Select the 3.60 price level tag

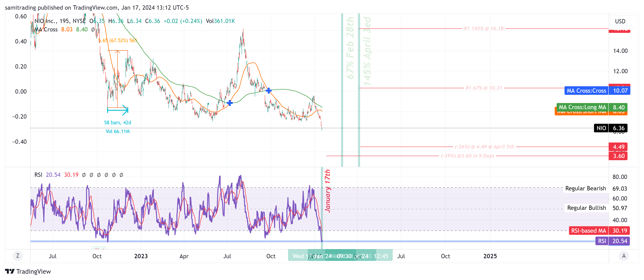point(618,156)
